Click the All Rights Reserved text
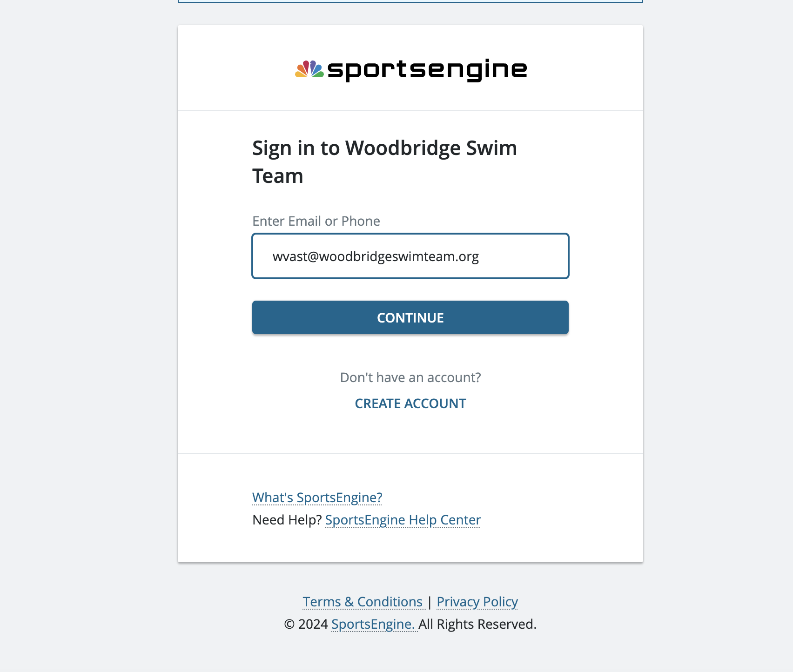793x672 pixels. point(477,624)
